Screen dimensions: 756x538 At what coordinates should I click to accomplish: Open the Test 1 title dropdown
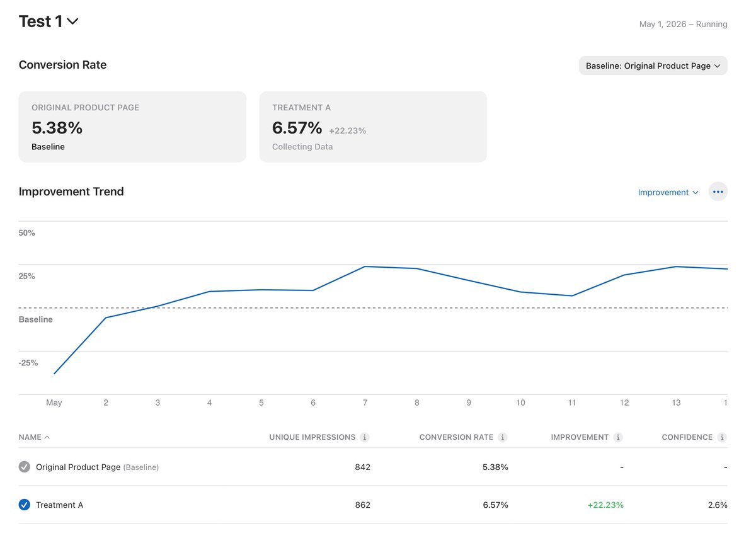point(49,21)
